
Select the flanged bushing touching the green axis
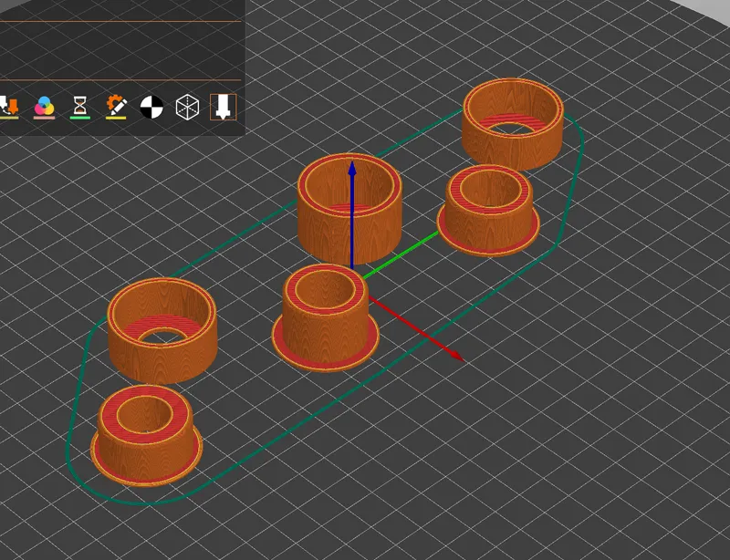click(x=488, y=210)
